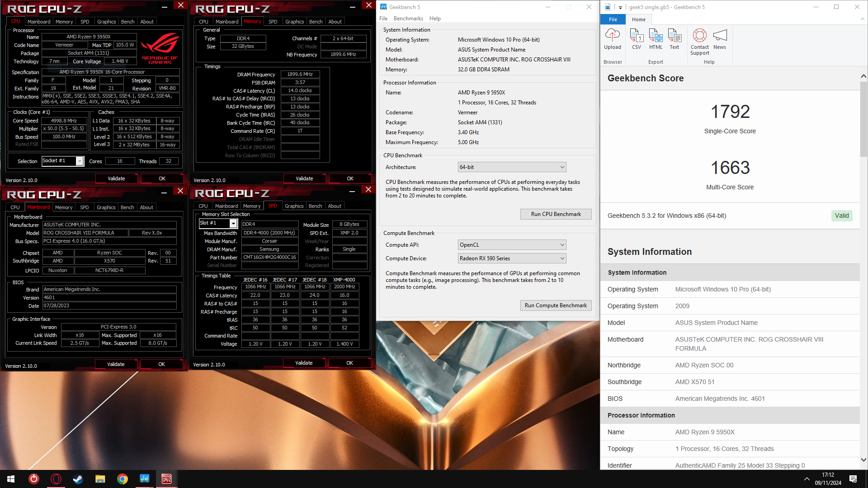Open SPD tab in CPU window

click(x=85, y=22)
